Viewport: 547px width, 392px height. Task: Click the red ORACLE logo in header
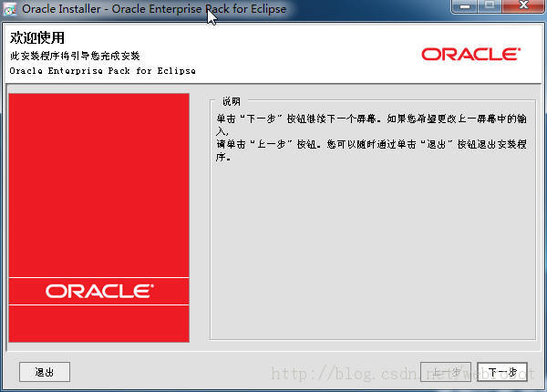[x=471, y=54]
